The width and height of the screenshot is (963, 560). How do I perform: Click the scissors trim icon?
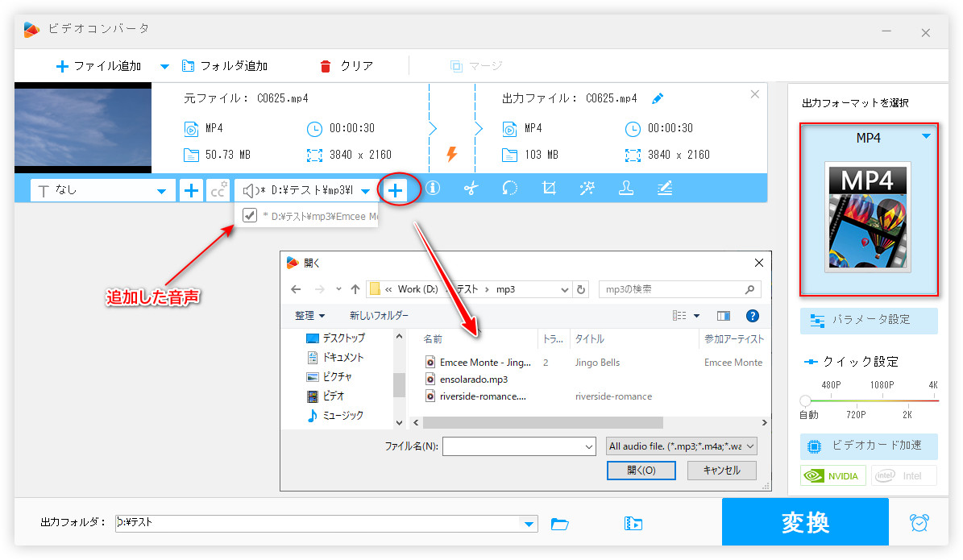471,189
